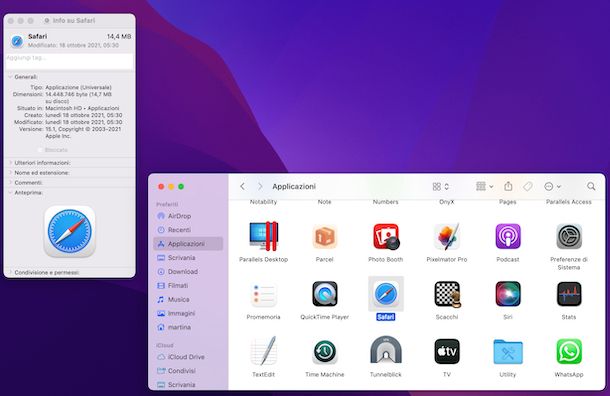This screenshot has height=396, width=610.
Task: Toggle the Bloccato checkbox in Info window
Action: [x=40, y=150]
